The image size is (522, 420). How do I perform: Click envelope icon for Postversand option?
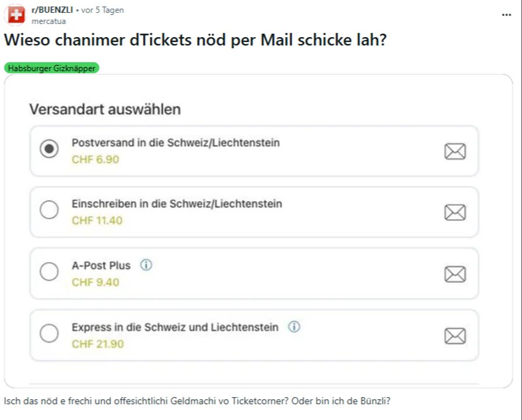click(455, 151)
